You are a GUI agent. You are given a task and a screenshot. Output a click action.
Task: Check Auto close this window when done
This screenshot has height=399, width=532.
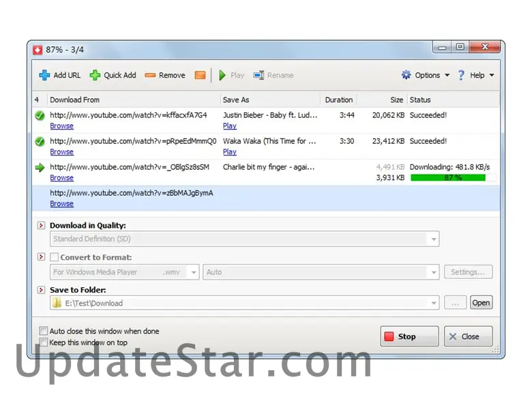[x=43, y=331]
